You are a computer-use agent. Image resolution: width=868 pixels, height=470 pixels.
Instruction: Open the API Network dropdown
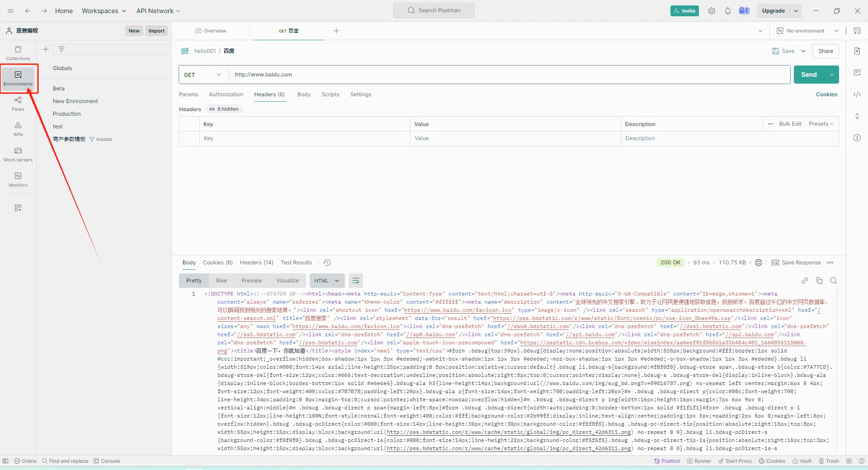(158, 11)
